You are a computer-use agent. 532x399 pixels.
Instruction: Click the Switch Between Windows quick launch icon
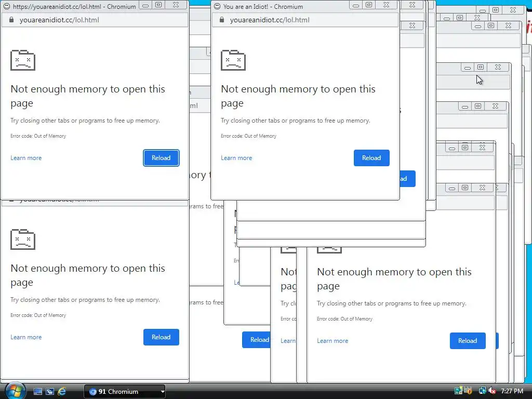[x=50, y=392]
